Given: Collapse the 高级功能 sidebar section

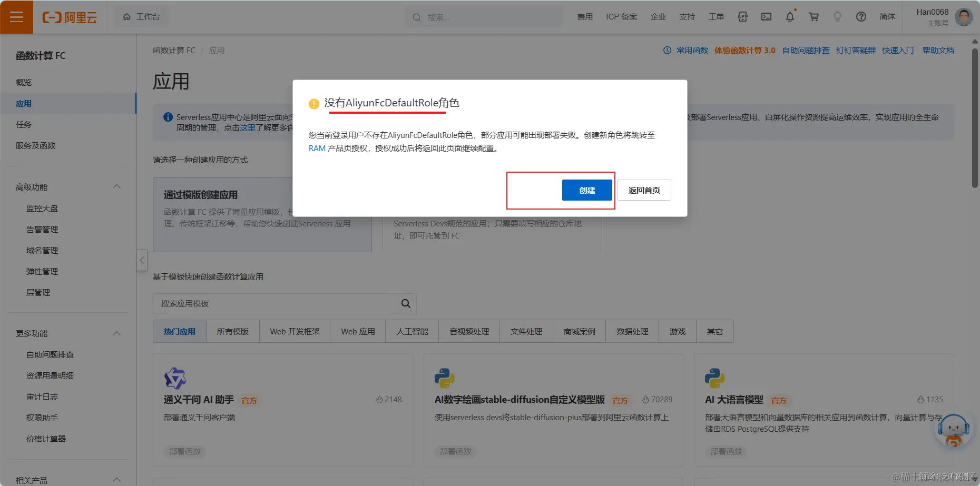Looking at the screenshot, I should 117,186.
